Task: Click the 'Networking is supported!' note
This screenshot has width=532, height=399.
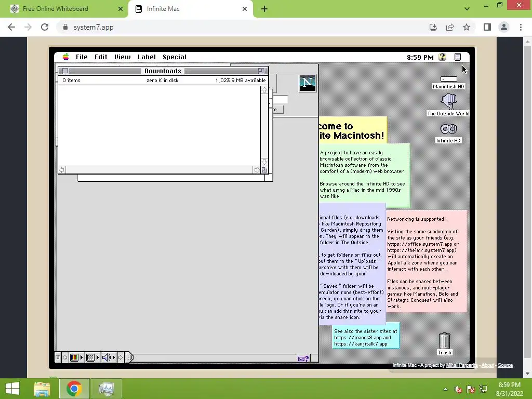Action: point(427,261)
